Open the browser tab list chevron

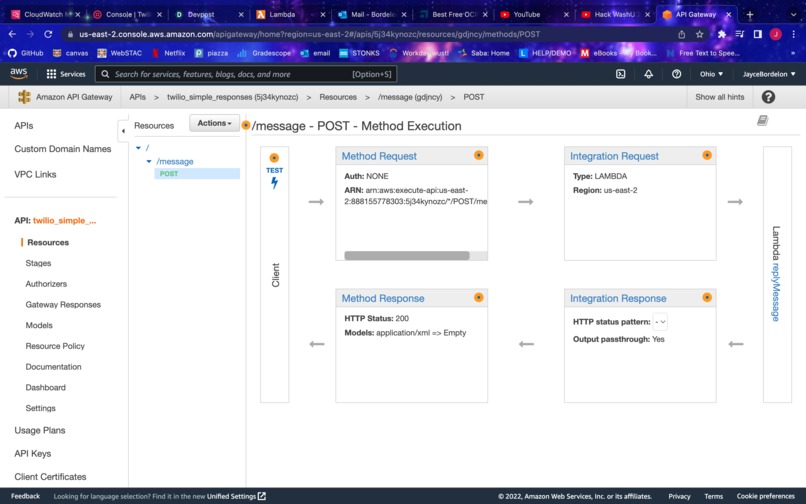(x=793, y=14)
